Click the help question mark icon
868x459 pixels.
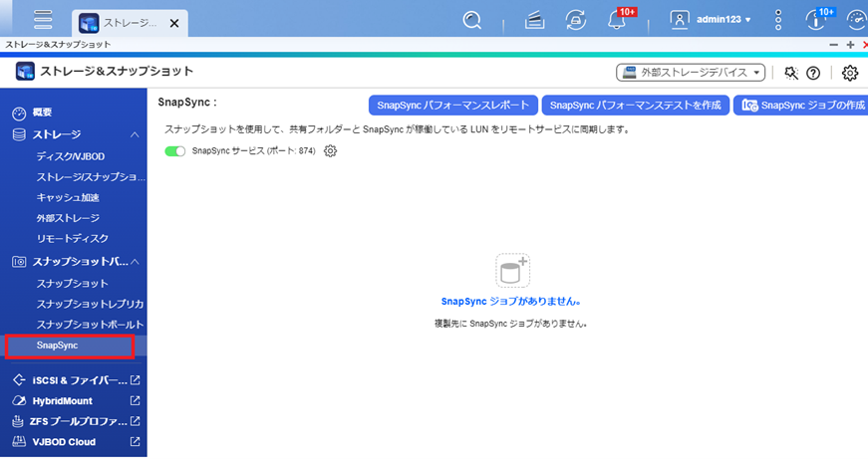(813, 73)
